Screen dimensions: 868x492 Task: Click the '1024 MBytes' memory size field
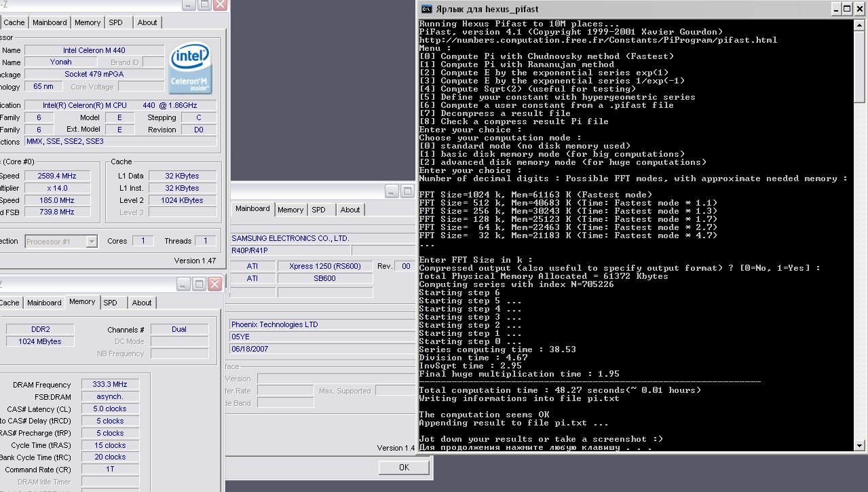coord(40,341)
